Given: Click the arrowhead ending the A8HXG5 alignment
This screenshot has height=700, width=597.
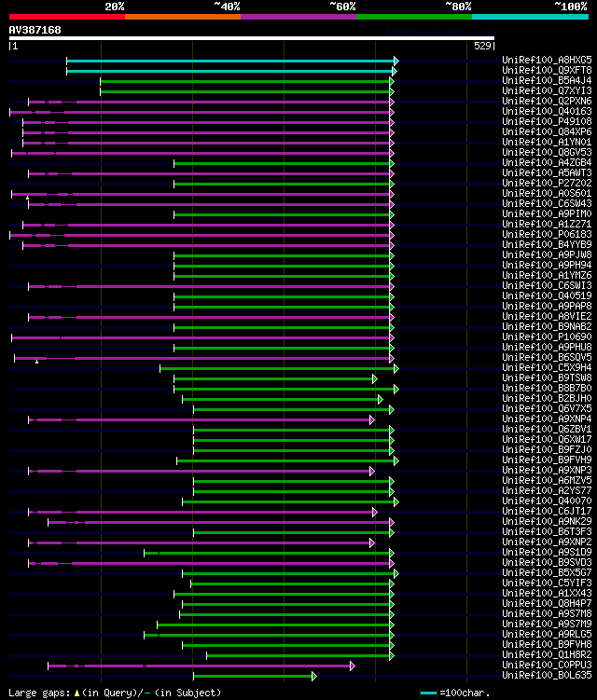Looking at the screenshot, I should (396, 61).
